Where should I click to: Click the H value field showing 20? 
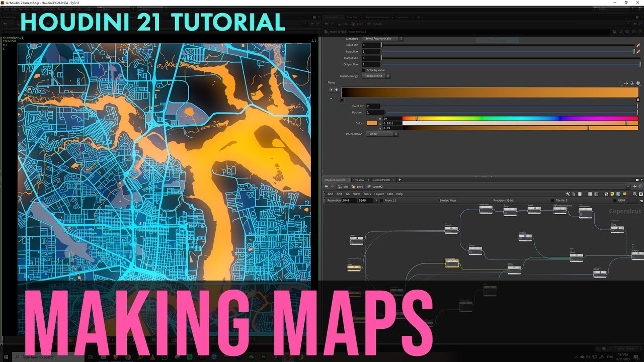point(392,119)
